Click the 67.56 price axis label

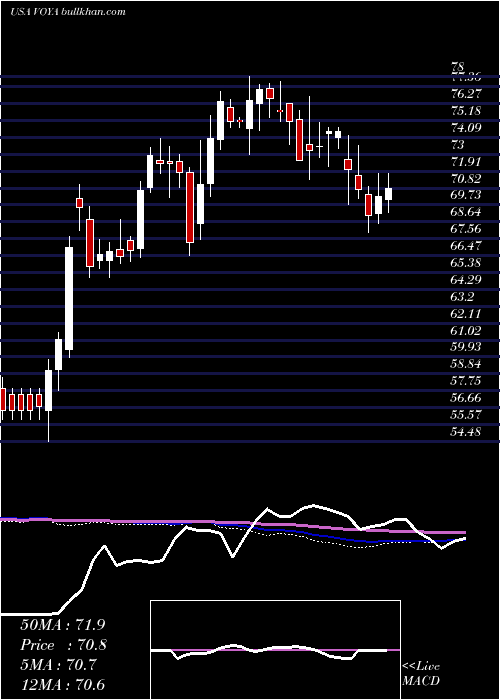pyautogui.click(x=467, y=229)
